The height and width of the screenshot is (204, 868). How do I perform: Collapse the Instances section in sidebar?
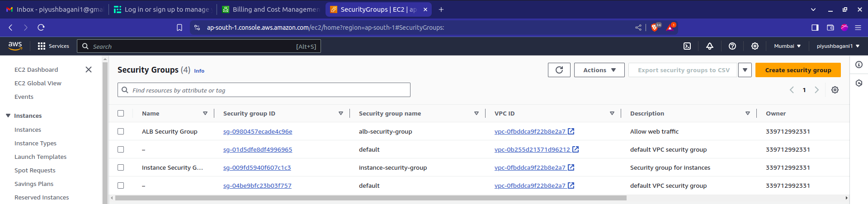8,116
